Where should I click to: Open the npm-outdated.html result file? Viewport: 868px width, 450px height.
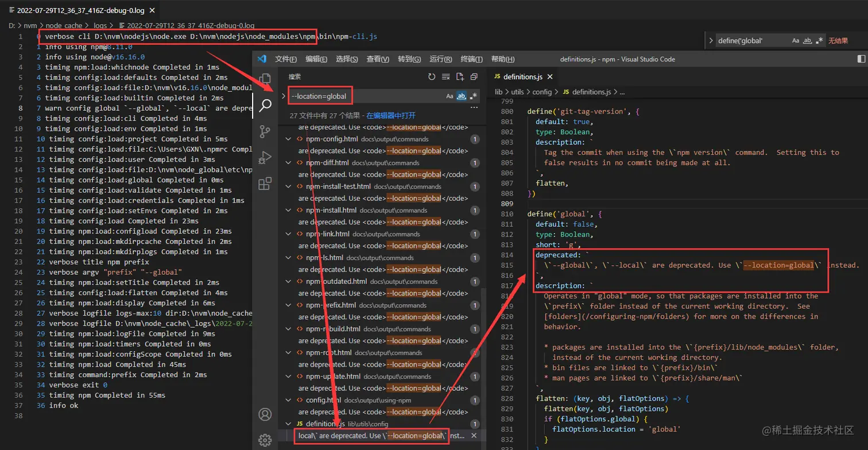336,281
